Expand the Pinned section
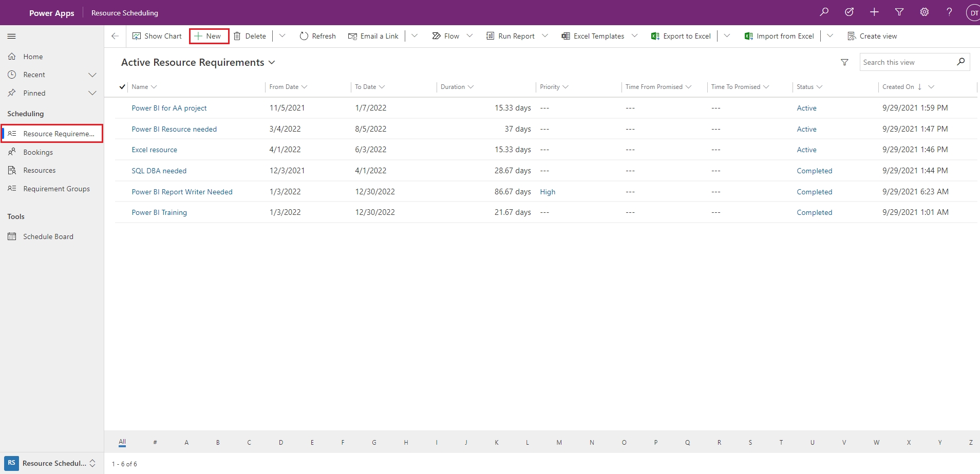 pyautogui.click(x=92, y=93)
